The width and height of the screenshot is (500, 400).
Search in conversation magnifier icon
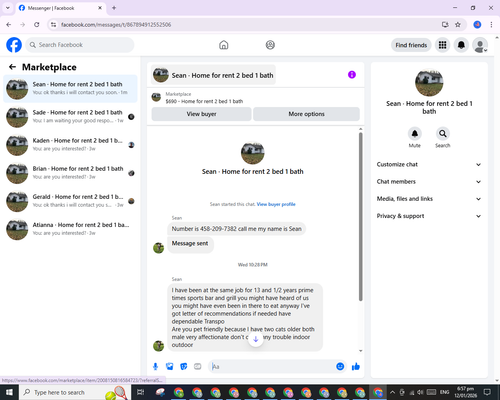tap(443, 134)
